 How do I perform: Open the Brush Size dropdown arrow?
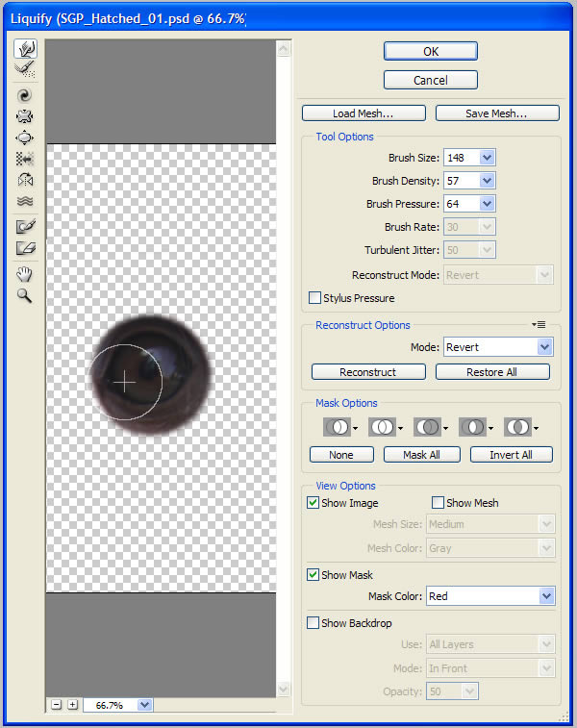487,158
